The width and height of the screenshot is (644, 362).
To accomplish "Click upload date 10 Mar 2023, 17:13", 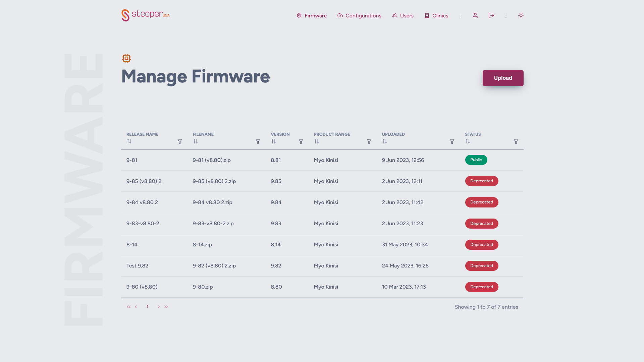I will (404, 287).
